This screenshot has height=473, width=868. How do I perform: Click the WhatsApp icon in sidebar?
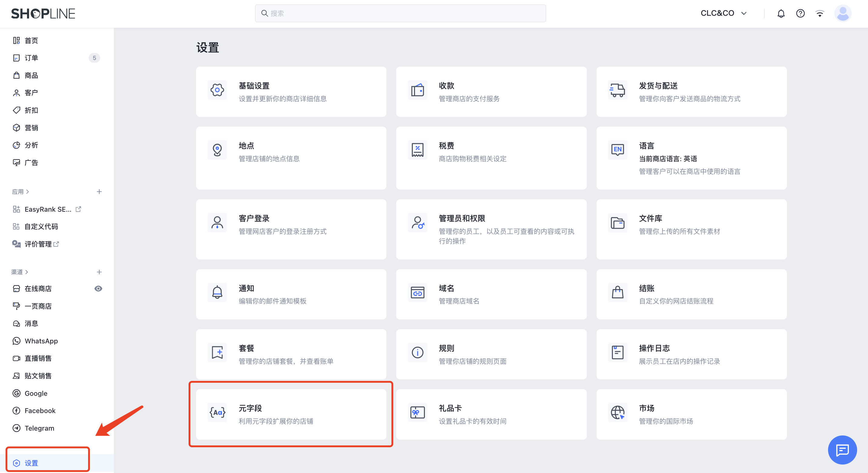click(x=16, y=341)
